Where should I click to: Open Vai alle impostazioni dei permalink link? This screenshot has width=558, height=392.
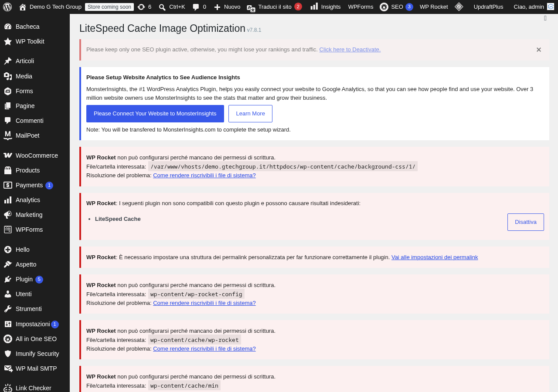435,257
